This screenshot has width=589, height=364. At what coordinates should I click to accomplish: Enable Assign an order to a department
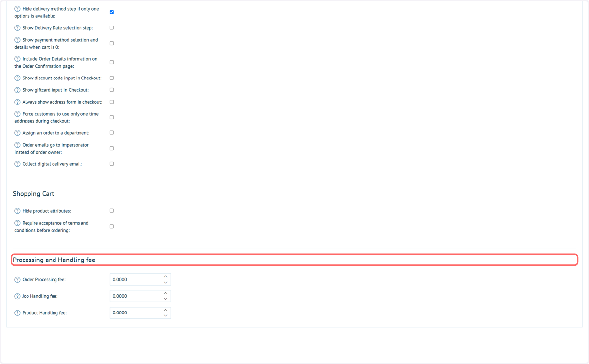tap(112, 133)
